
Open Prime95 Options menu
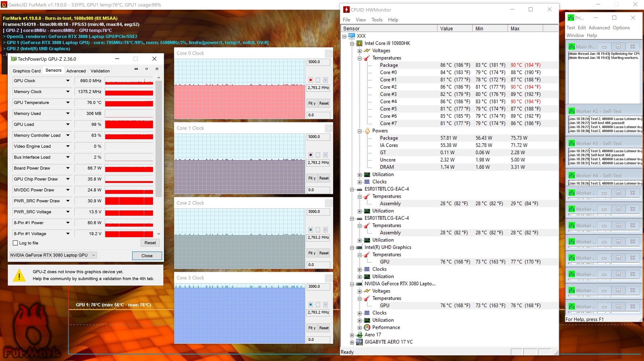coord(621,28)
